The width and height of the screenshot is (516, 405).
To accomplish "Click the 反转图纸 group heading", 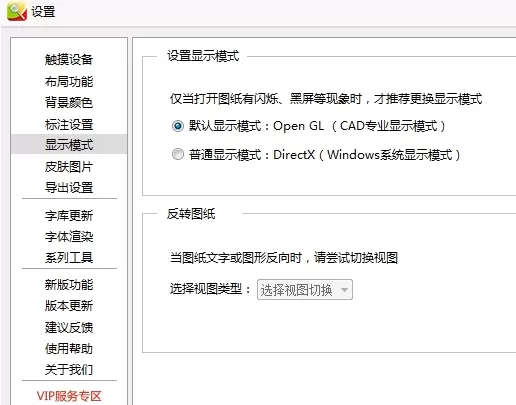I will (x=191, y=214).
